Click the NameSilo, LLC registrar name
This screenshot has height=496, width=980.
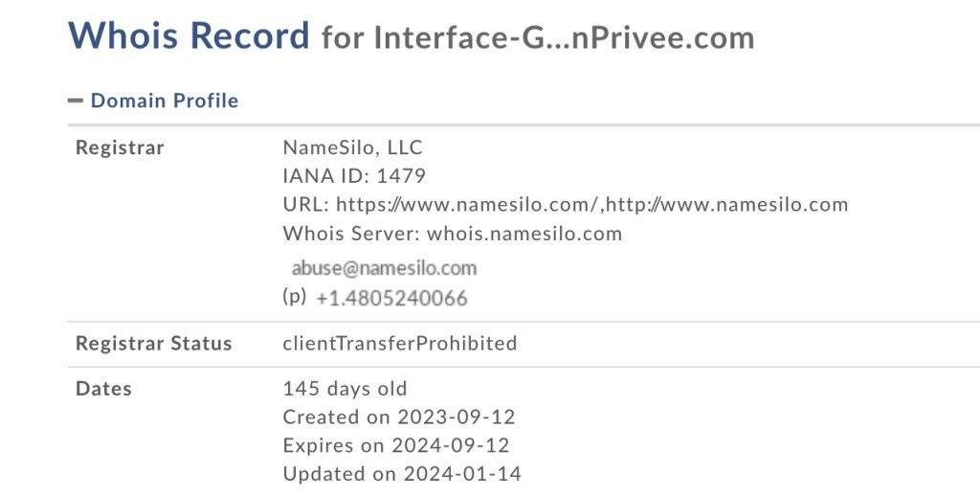[352, 147]
